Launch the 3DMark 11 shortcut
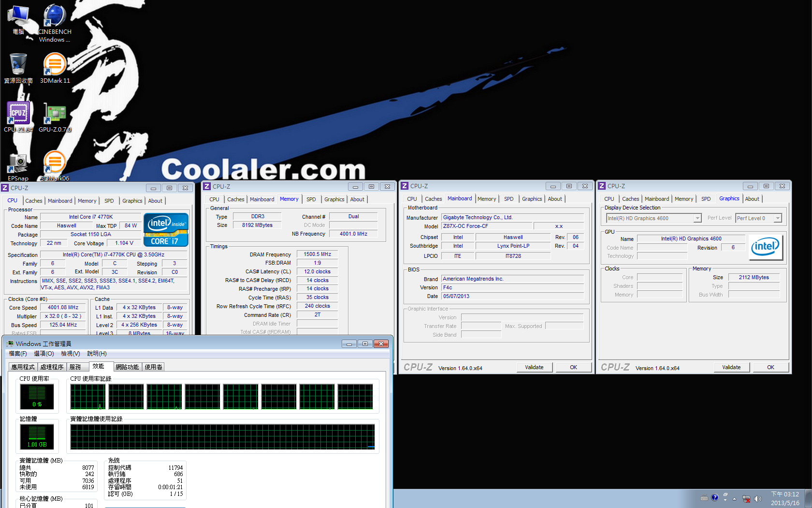This screenshot has width=812, height=508. tap(55, 68)
